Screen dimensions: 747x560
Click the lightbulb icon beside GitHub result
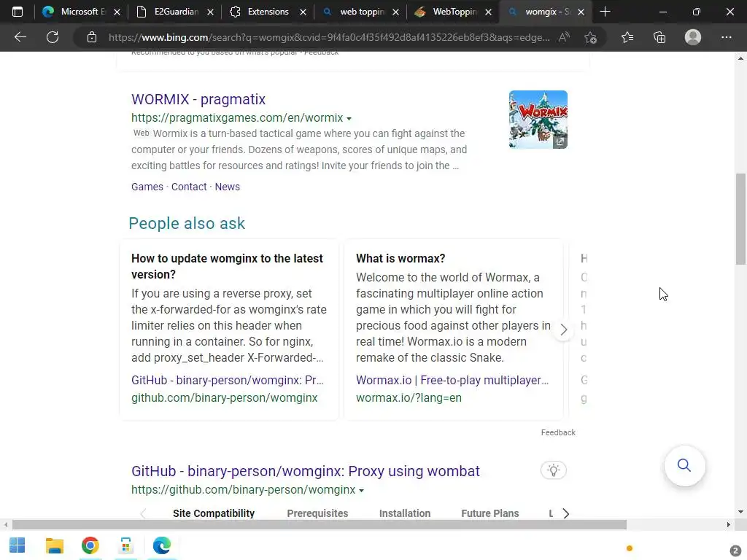click(554, 470)
